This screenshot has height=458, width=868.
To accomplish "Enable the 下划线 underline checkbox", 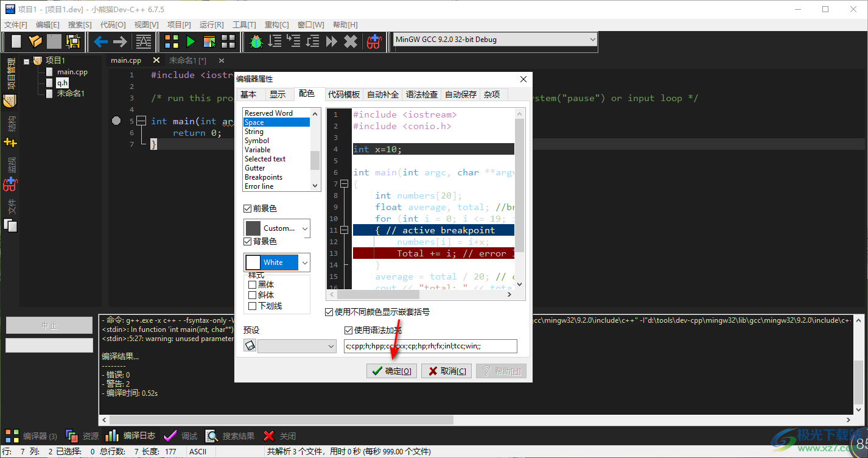I will point(252,306).
